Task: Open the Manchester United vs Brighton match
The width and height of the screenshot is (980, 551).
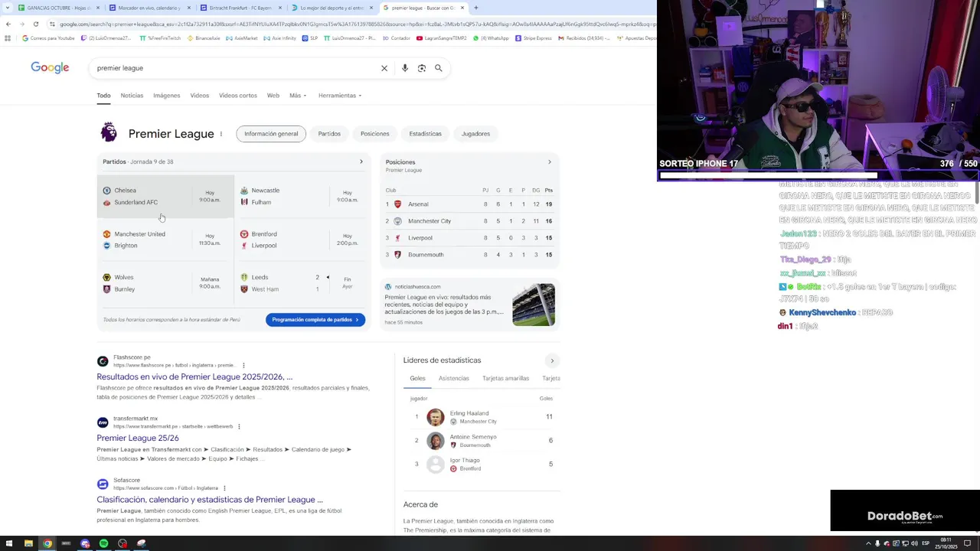Action: click(165, 240)
